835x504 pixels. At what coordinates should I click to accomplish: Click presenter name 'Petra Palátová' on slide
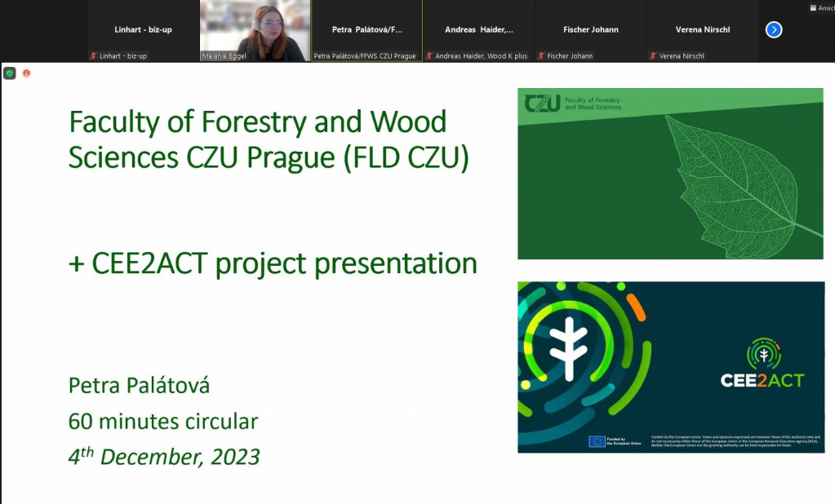pos(139,385)
